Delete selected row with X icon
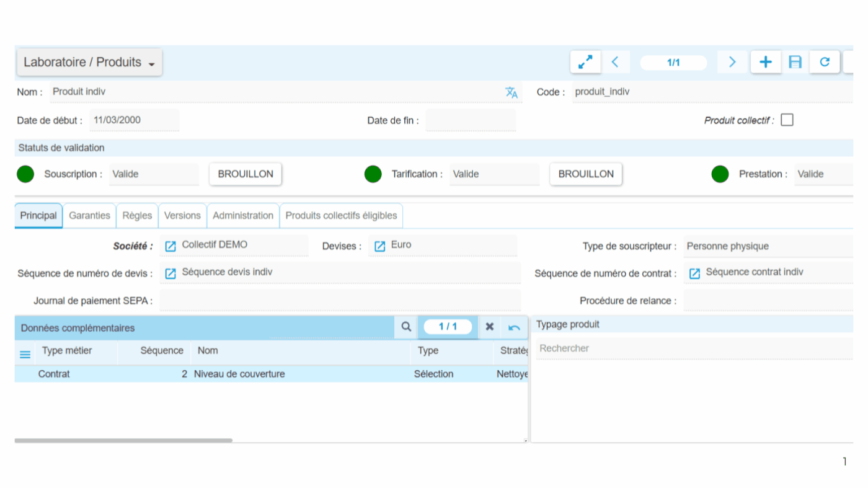 [x=489, y=327]
